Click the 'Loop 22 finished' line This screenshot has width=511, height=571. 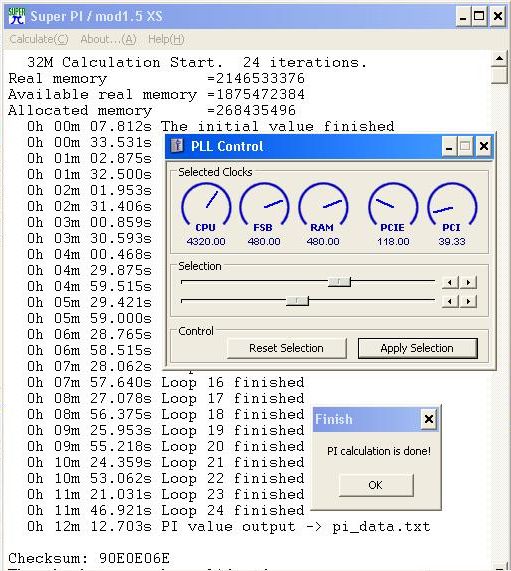click(x=166, y=479)
